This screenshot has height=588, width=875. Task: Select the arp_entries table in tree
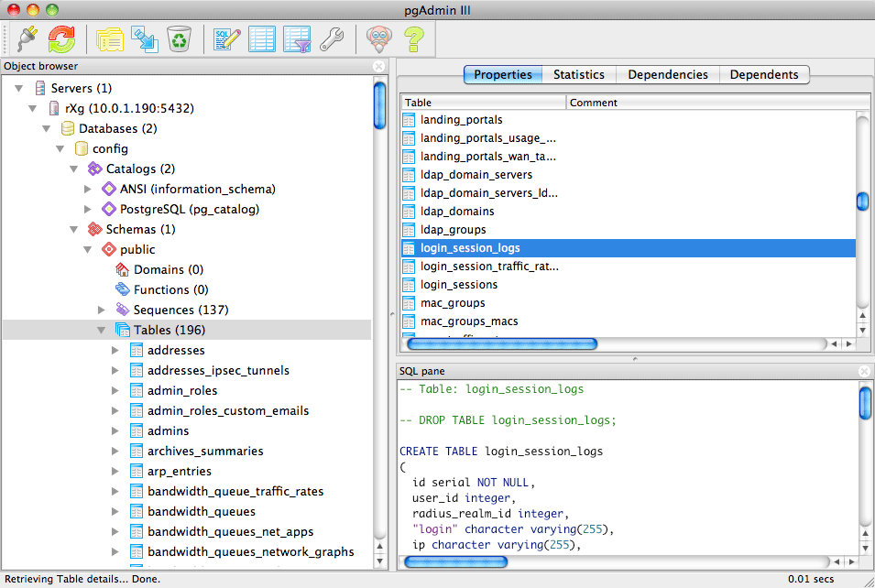pyautogui.click(x=180, y=472)
